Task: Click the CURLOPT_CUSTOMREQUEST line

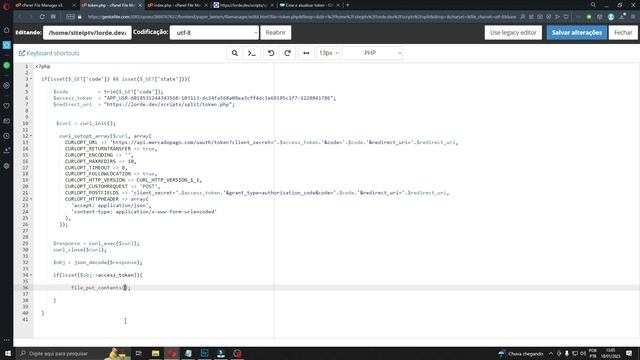Action: tap(112, 187)
